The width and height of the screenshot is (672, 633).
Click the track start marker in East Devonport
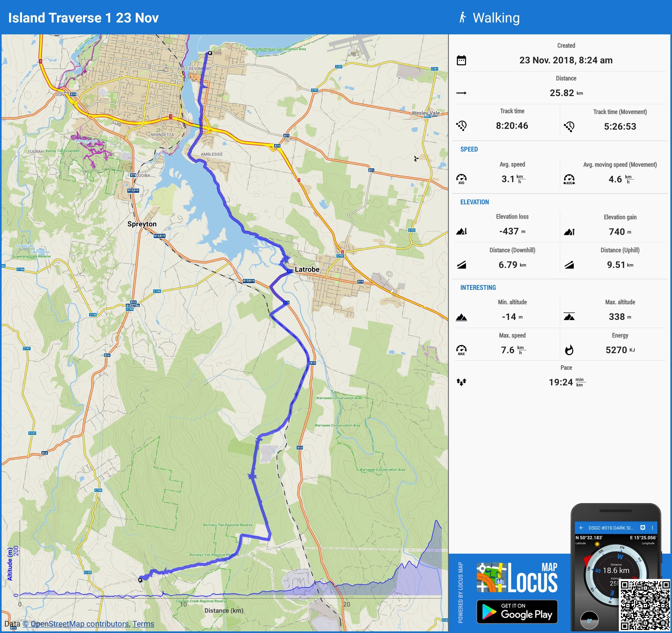tap(210, 53)
